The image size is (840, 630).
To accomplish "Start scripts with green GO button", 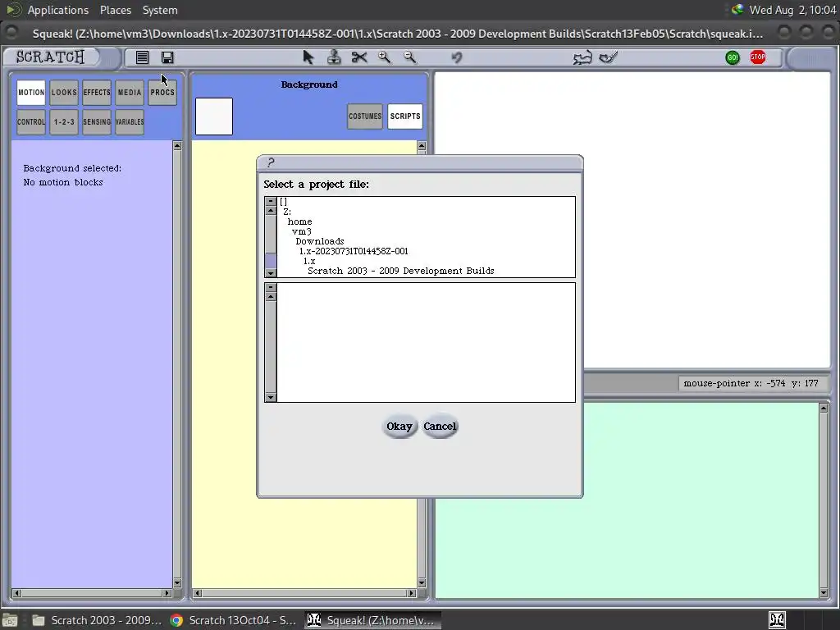I will click(x=733, y=57).
